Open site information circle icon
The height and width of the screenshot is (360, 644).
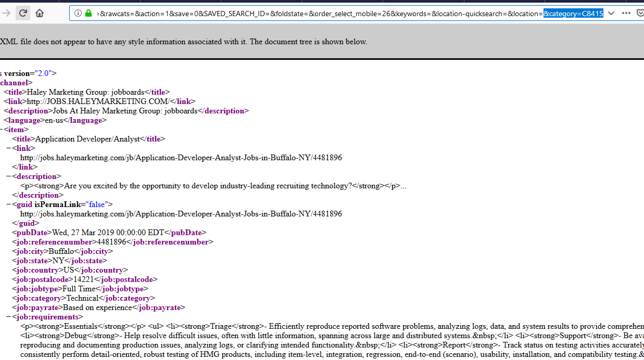tap(78, 13)
